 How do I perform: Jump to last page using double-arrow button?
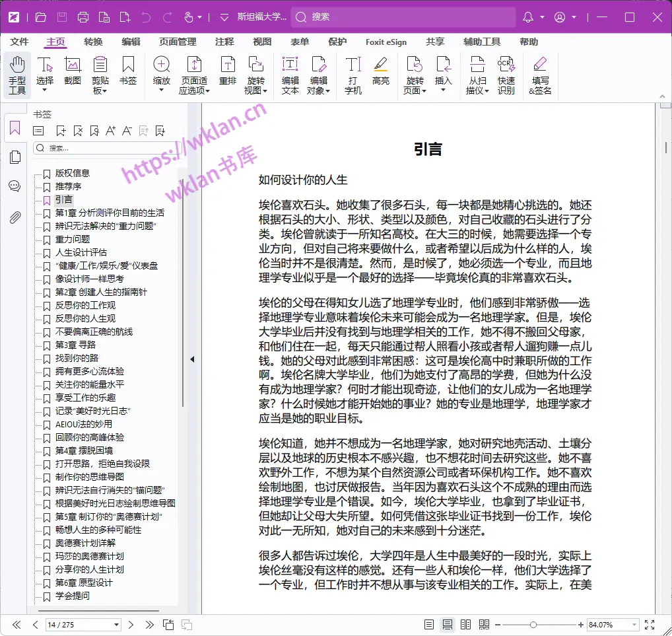pyautogui.click(x=149, y=624)
